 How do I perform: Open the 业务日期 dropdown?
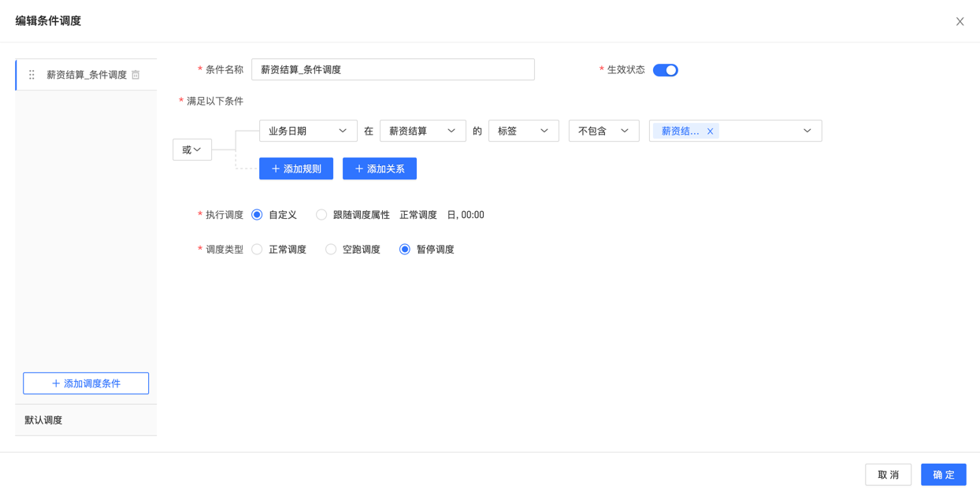coord(308,131)
